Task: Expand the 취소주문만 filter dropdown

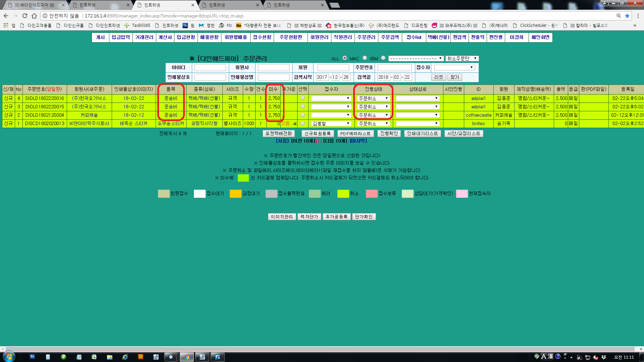Action: click(462, 58)
